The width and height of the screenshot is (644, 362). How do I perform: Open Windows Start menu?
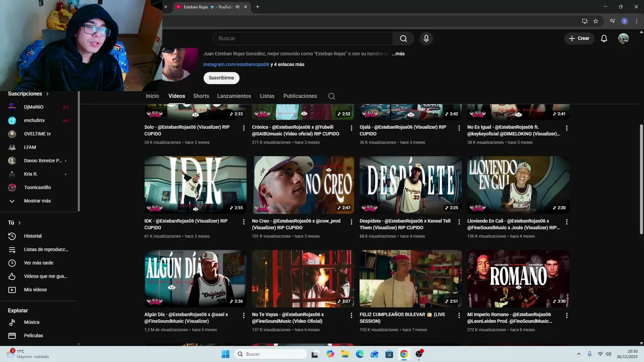225,354
